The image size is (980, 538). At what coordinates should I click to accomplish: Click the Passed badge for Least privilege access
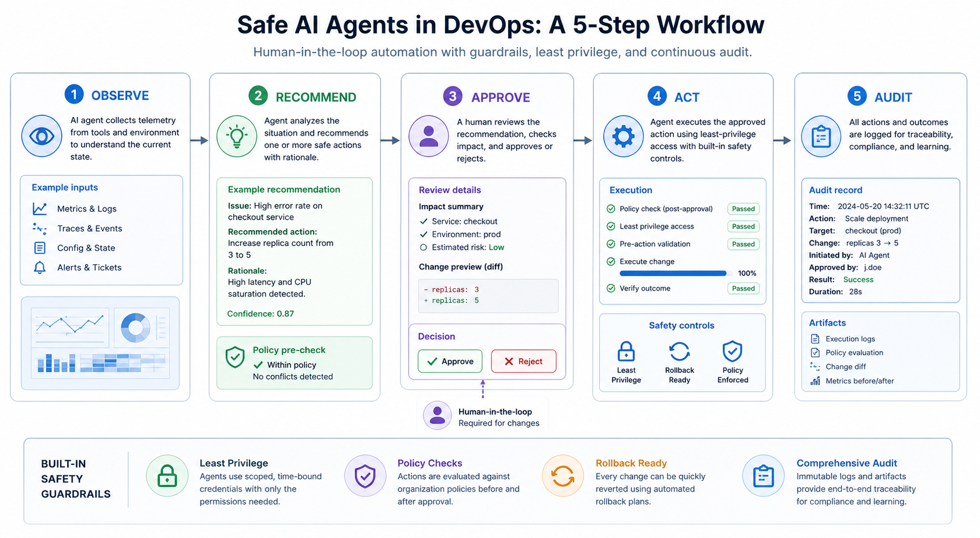(743, 226)
